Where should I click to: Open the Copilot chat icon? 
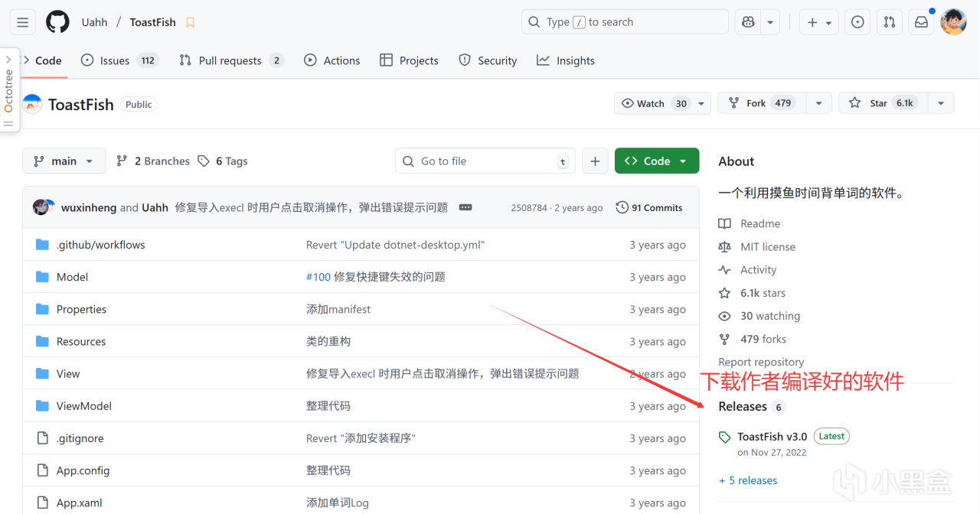pos(747,21)
